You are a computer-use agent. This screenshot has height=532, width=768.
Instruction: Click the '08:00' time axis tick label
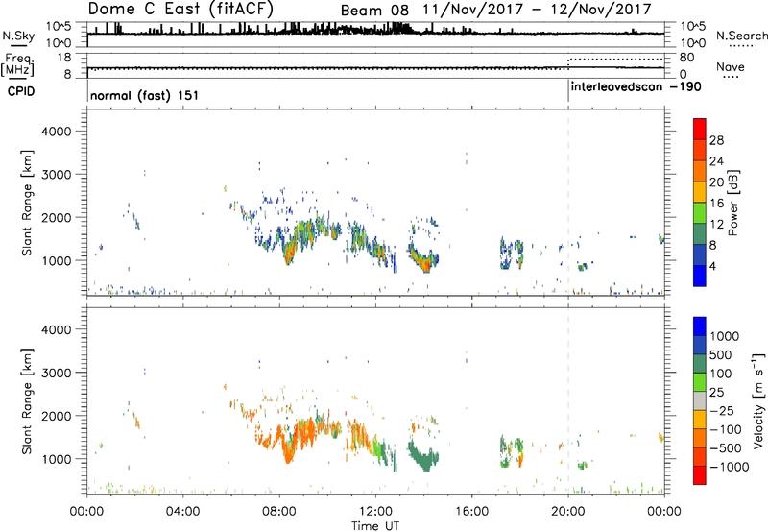coord(279,512)
